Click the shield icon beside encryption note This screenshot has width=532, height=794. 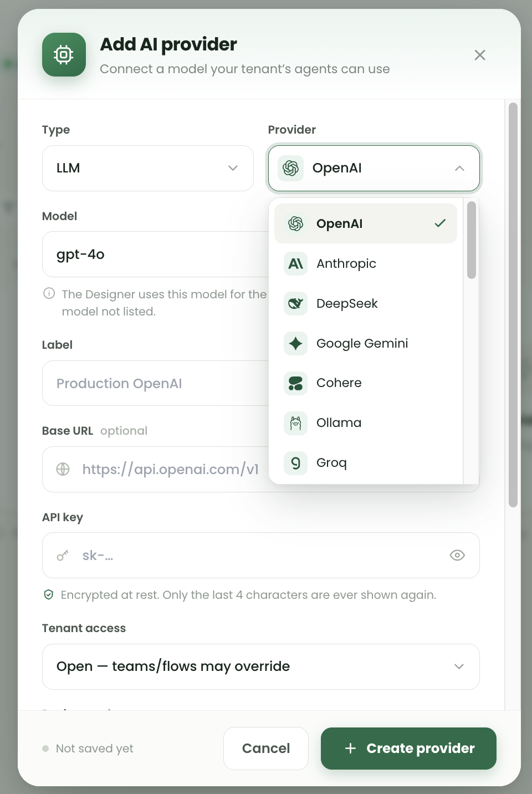pos(49,595)
